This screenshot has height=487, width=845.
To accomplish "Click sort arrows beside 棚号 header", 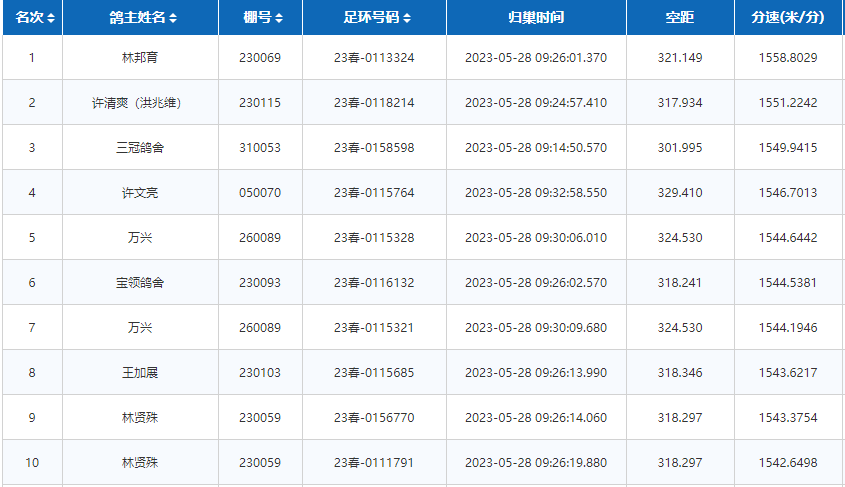I will 278,19.
